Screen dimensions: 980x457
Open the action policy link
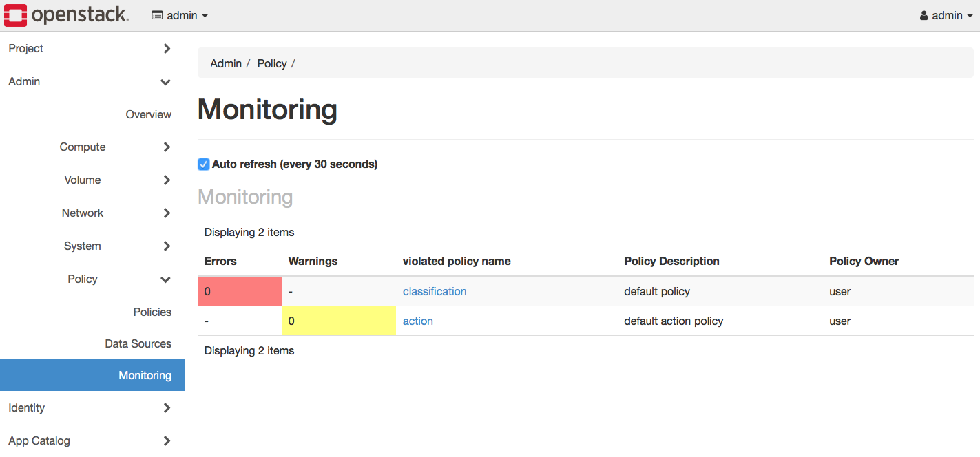(418, 321)
